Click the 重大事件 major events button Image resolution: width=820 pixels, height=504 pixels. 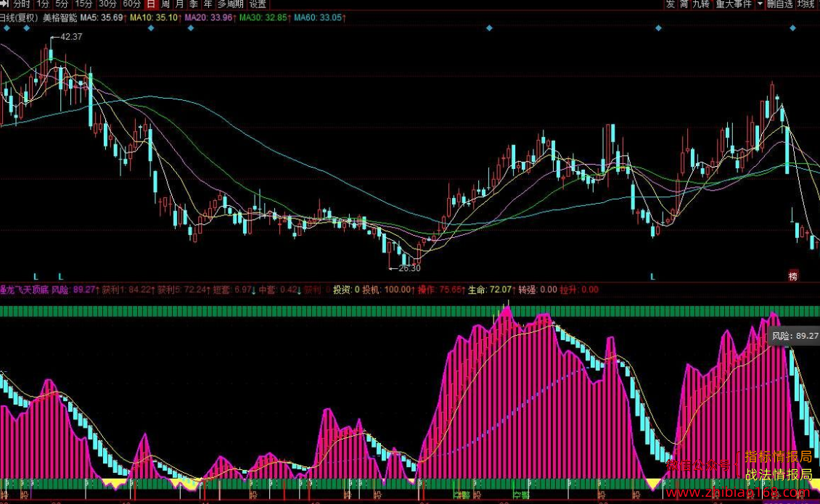pos(733,4)
